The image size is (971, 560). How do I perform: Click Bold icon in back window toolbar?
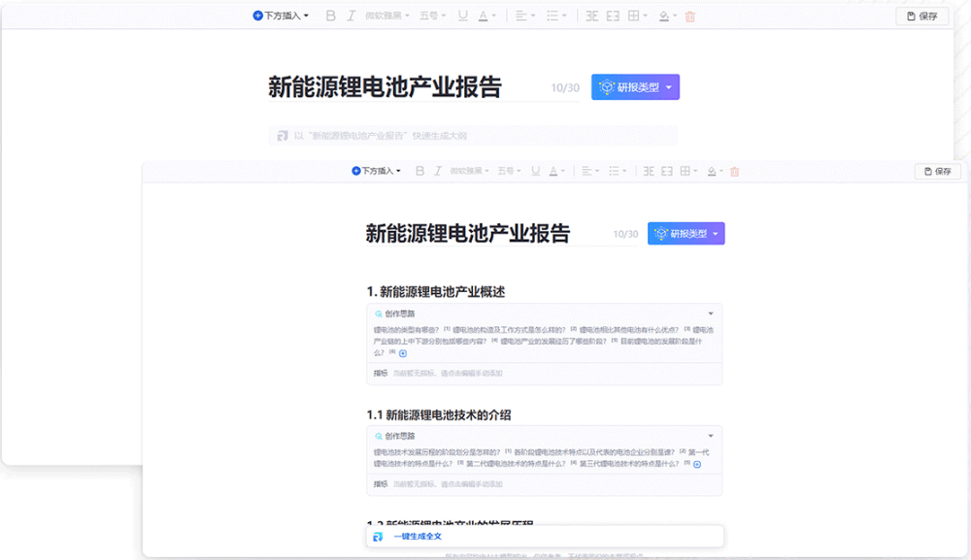(x=331, y=16)
